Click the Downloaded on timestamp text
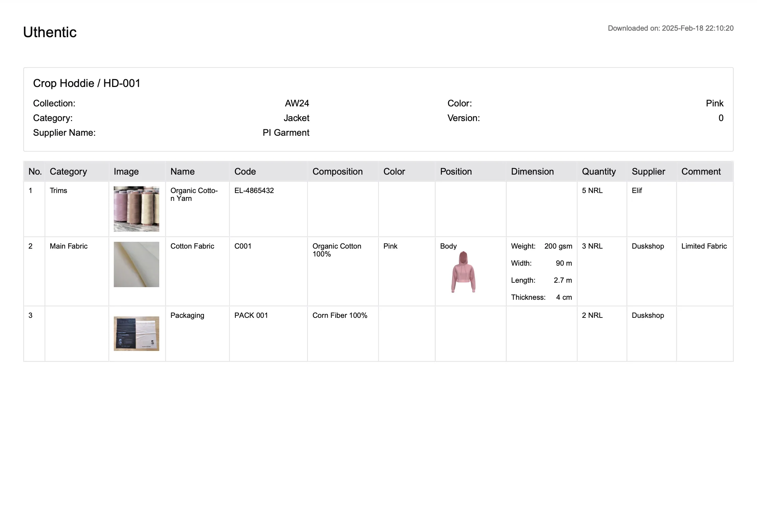The width and height of the screenshot is (757, 532). [x=671, y=28]
